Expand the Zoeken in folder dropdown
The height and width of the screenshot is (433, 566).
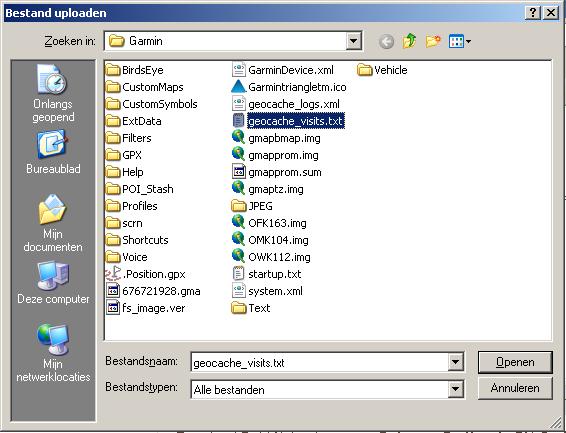(354, 41)
